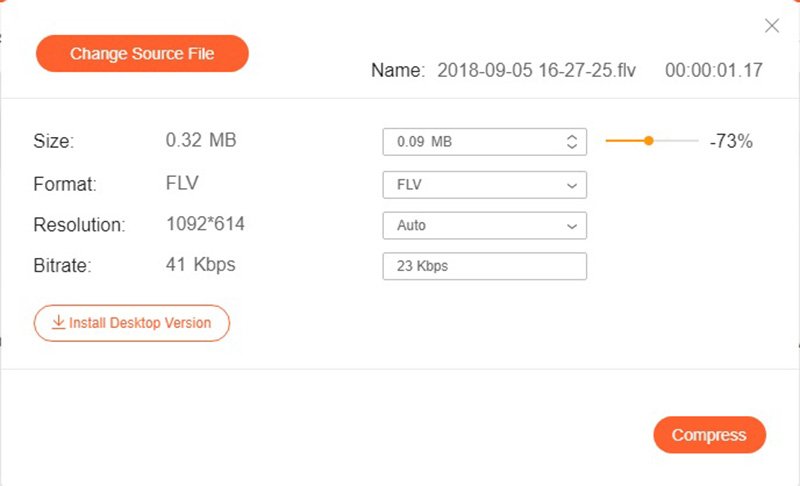Click the orange size slider handle
The width and height of the screenshot is (800, 486).
coord(648,141)
